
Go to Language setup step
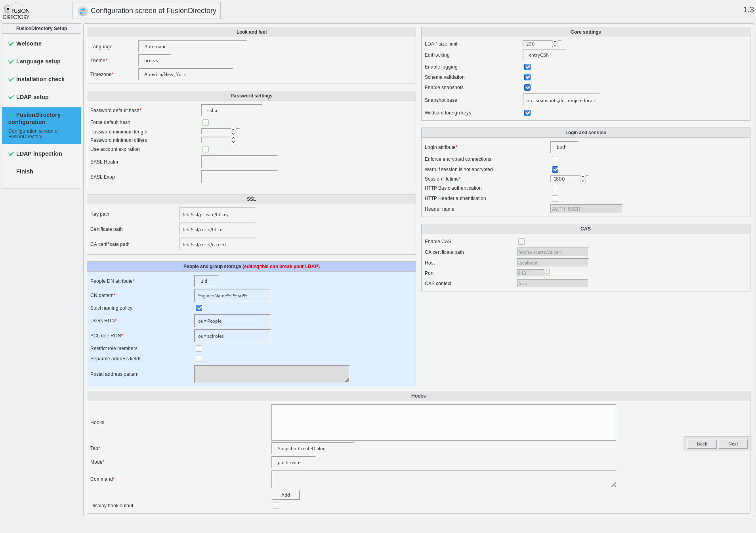click(38, 61)
